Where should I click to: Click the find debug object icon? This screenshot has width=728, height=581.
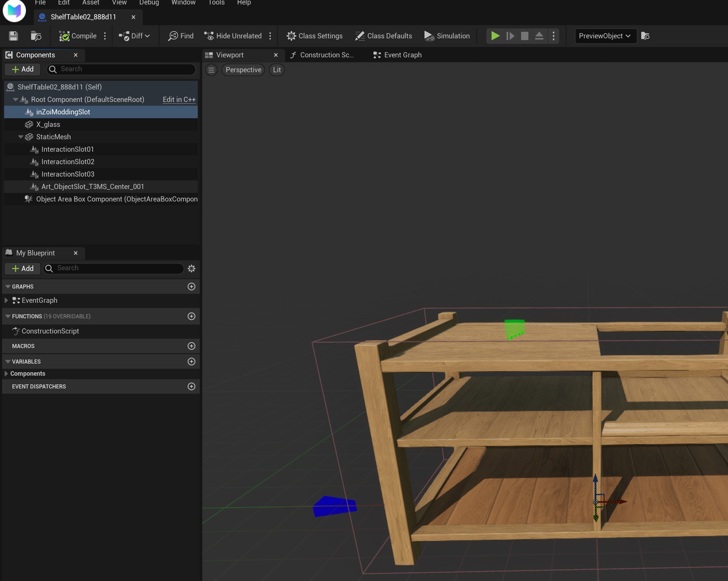click(x=645, y=36)
